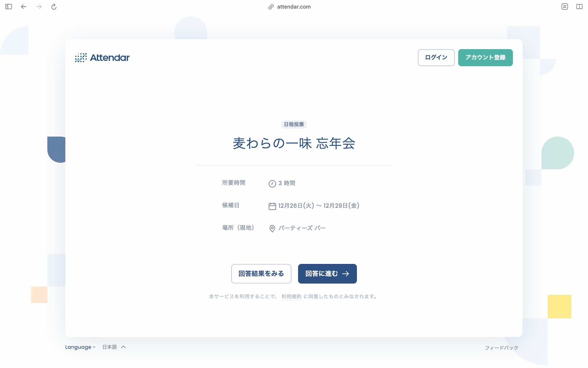Reload the page with the refresh icon

click(x=54, y=7)
